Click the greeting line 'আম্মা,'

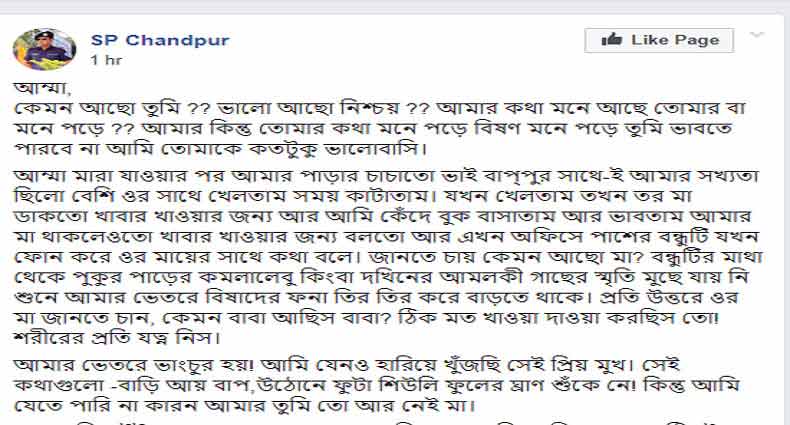click(x=43, y=87)
